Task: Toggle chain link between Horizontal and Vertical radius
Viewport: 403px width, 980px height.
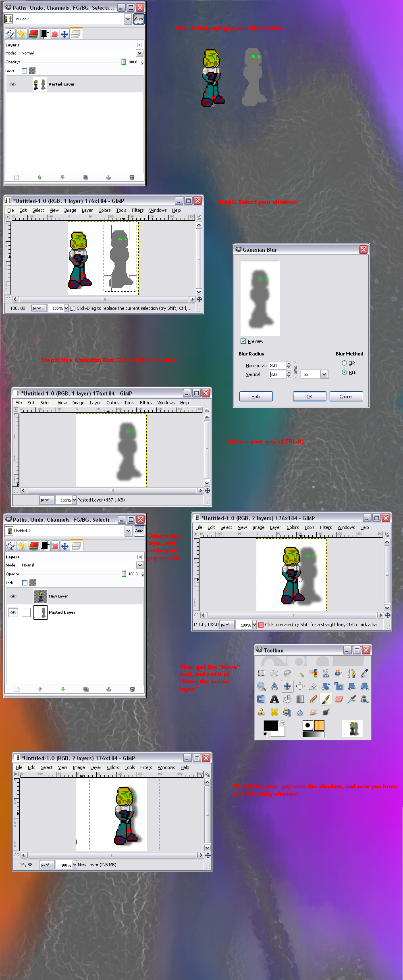Action: point(295,370)
